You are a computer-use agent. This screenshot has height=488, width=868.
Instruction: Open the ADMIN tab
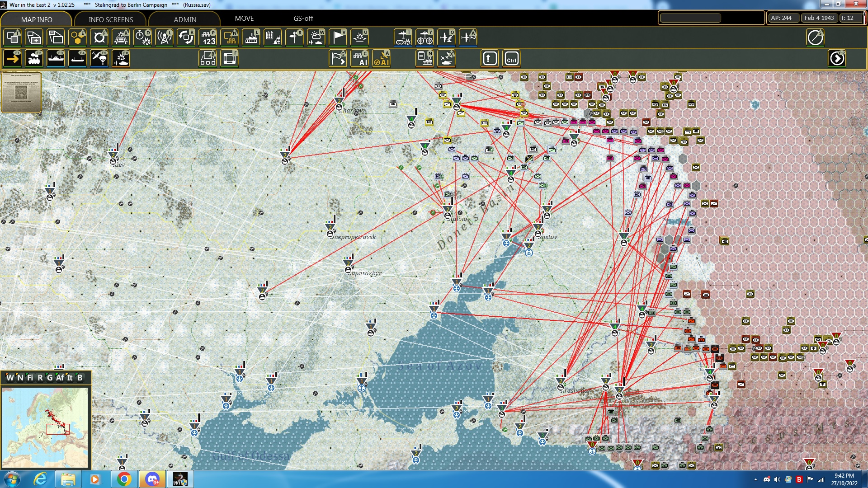185,19
